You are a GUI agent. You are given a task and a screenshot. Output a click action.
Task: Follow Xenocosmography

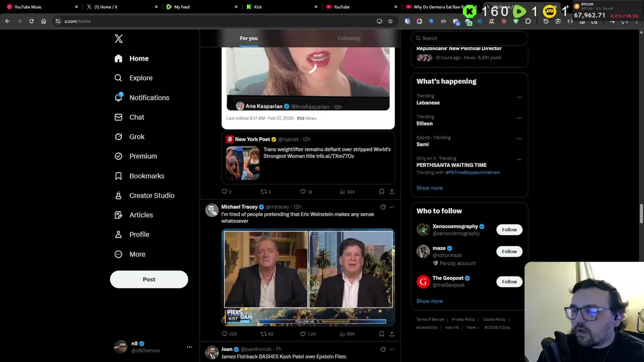click(509, 230)
